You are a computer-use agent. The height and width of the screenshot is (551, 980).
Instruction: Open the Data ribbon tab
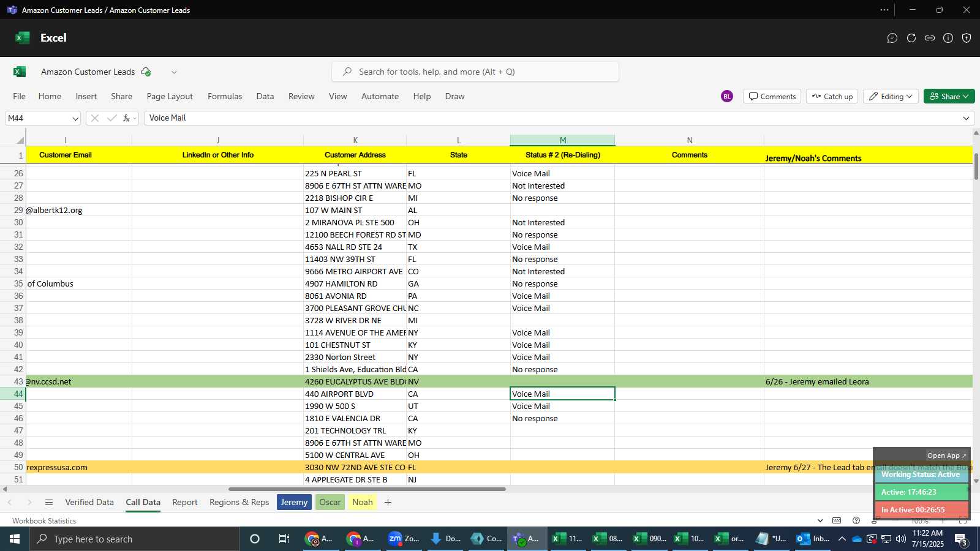point(265,97)
